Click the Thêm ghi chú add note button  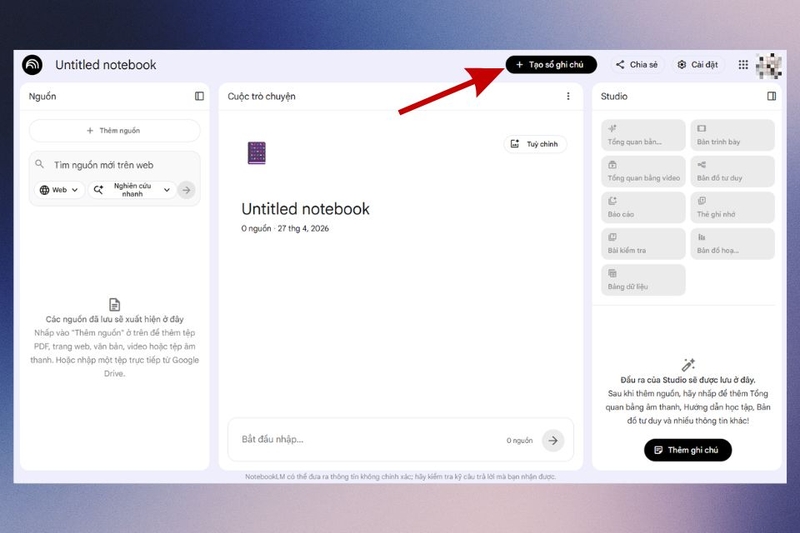coord(688,450)
